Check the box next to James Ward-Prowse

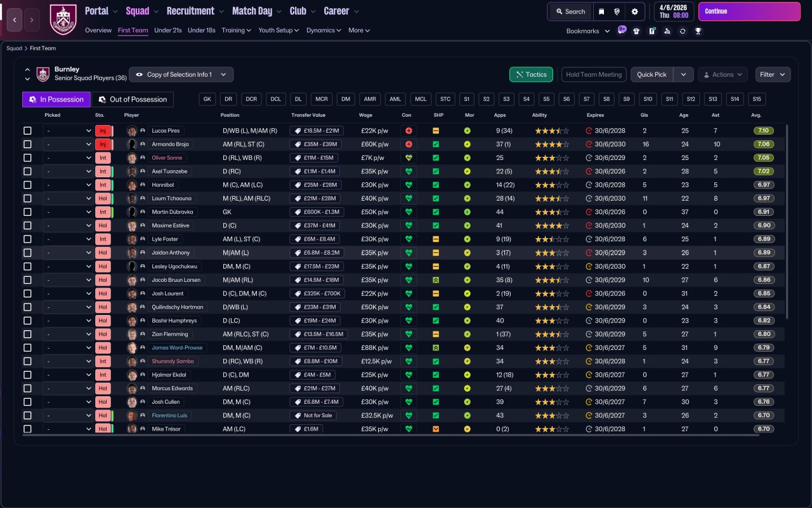(x=27, y=348)
